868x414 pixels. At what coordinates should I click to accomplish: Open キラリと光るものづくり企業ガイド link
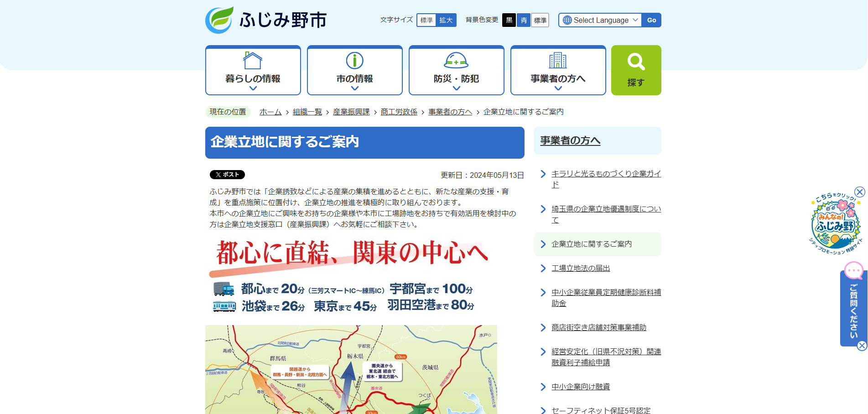(x=606, y=179)
